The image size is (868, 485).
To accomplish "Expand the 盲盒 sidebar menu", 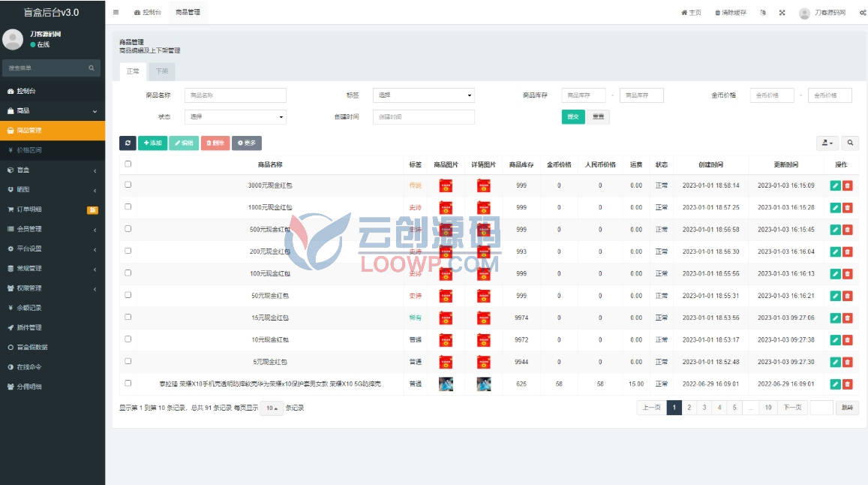I will [53, 170].
